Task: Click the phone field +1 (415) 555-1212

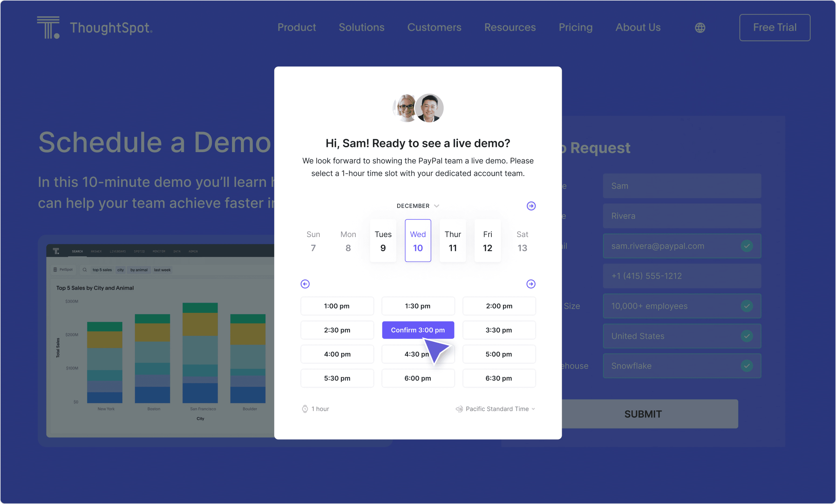Action: tap(682, 276)
